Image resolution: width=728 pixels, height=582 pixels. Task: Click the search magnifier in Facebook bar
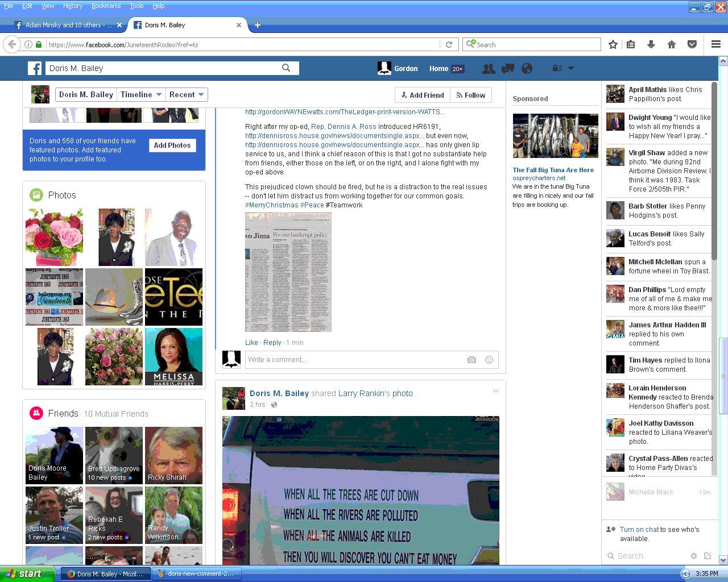click(286, 68)
